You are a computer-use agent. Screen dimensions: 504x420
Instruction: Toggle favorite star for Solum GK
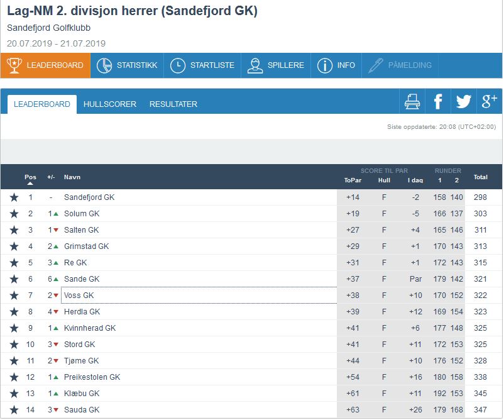[x=14, y=214]
